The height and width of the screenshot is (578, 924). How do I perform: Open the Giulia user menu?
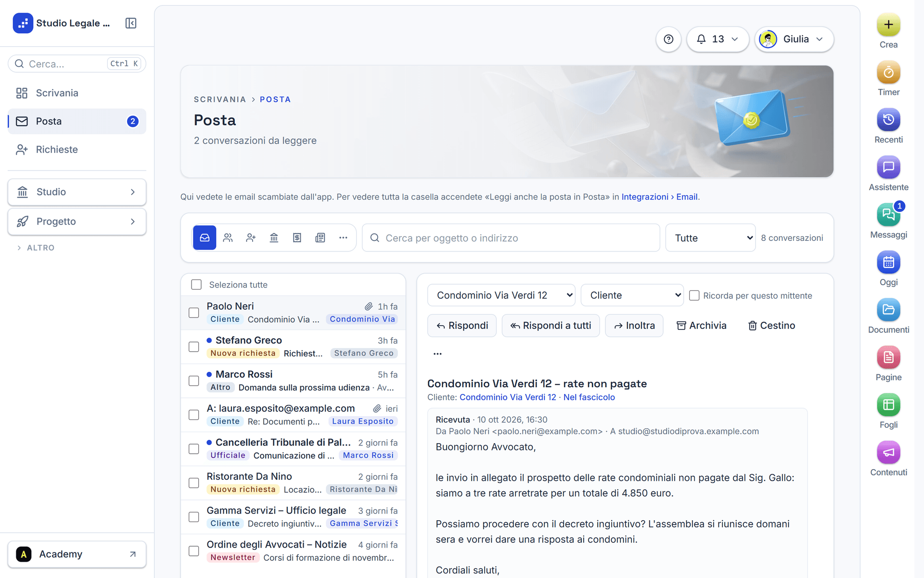pyautogui.click(x=794, y=39)
